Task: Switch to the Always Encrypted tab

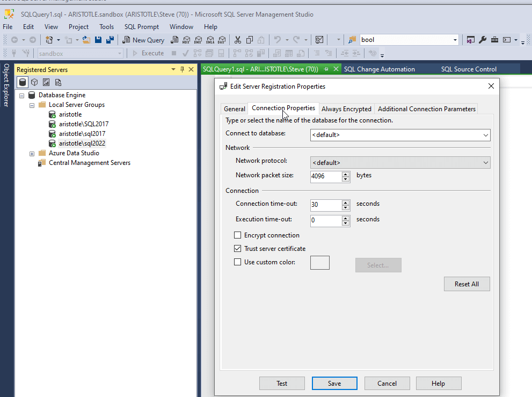Action: click(346, 109)
